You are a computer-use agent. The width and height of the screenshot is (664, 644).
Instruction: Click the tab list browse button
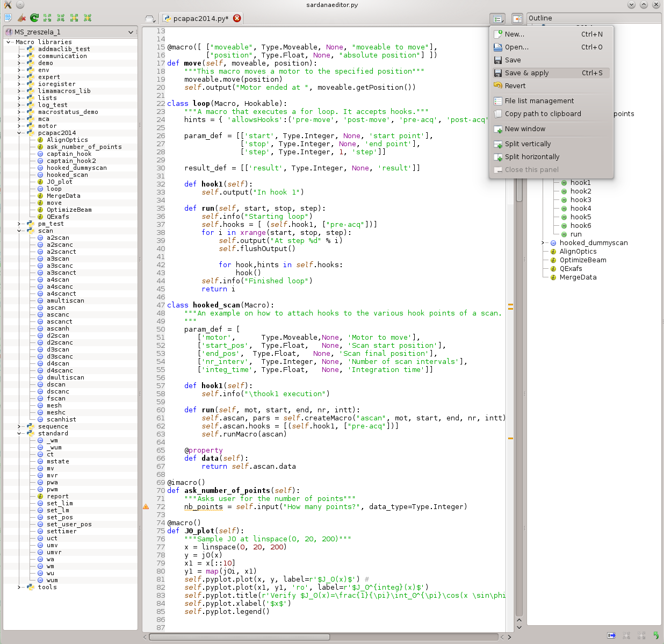[x=150, y=19]
